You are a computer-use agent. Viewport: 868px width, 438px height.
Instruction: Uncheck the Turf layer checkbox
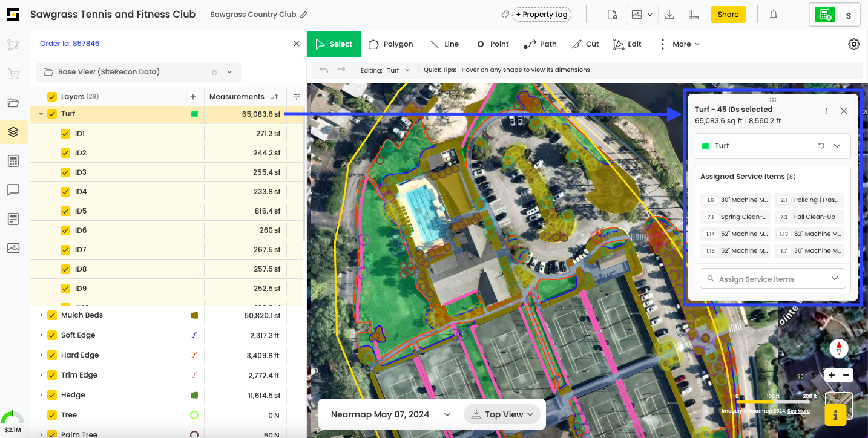coord(52,114)
